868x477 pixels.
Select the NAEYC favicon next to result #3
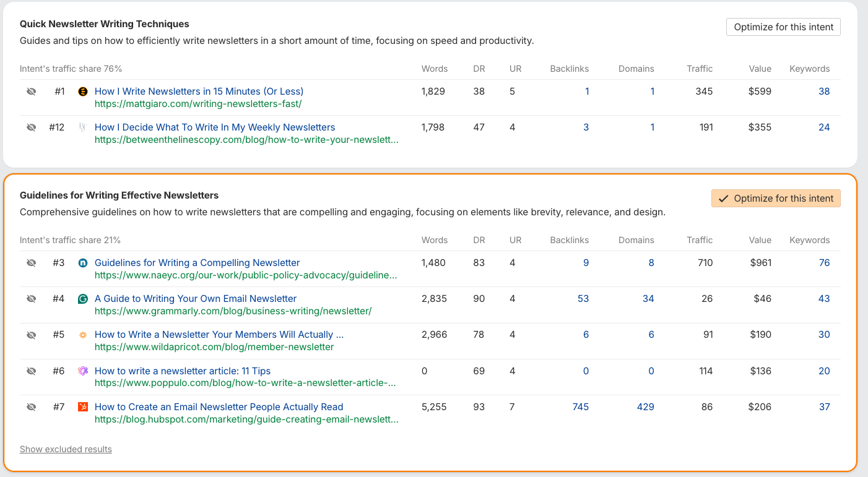pyautogui.click(x=83, y=262)
